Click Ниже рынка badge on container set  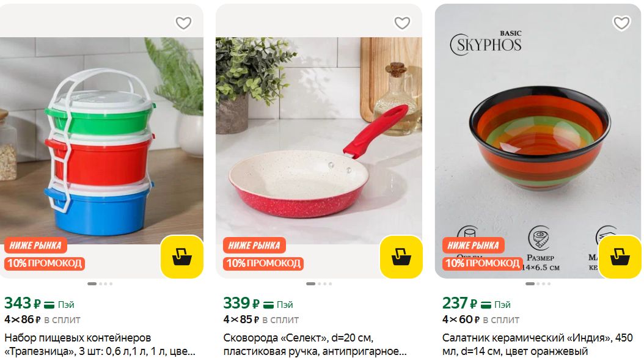click(x=35, y=246)
